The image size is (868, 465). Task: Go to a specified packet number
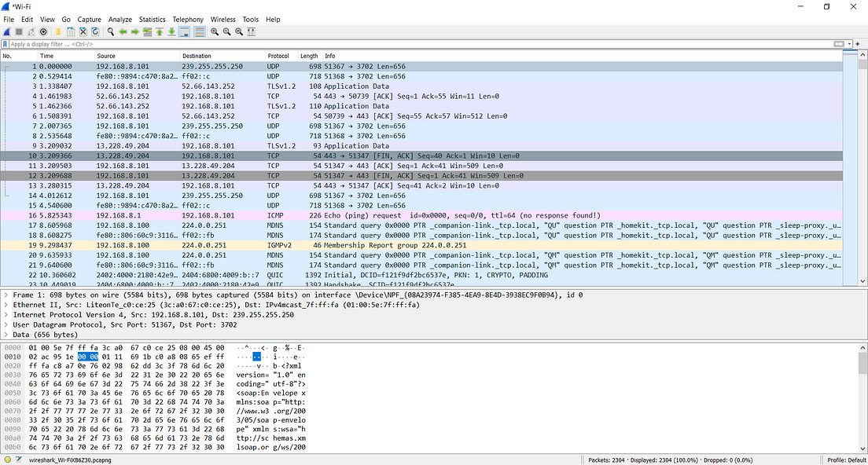pos(147,32)
